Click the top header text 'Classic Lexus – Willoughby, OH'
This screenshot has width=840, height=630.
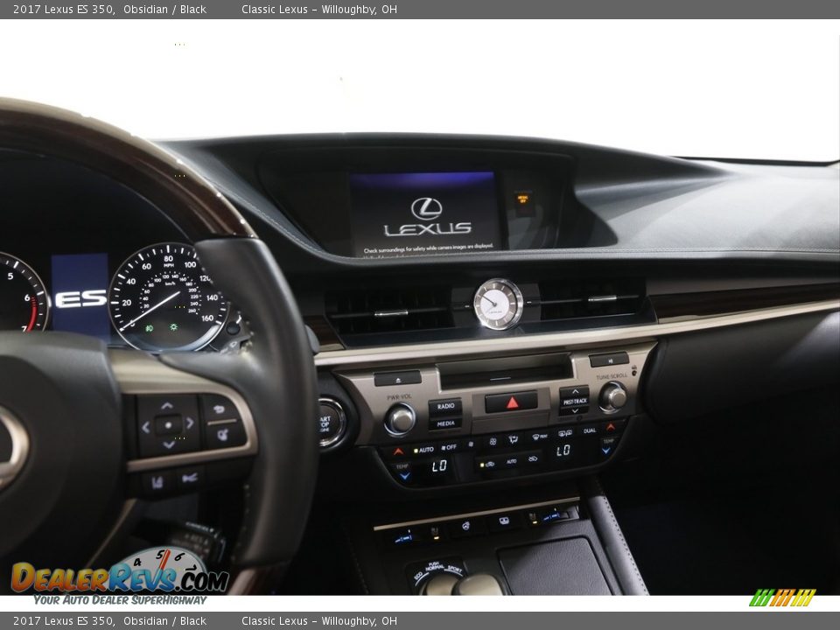click(319, 9)
